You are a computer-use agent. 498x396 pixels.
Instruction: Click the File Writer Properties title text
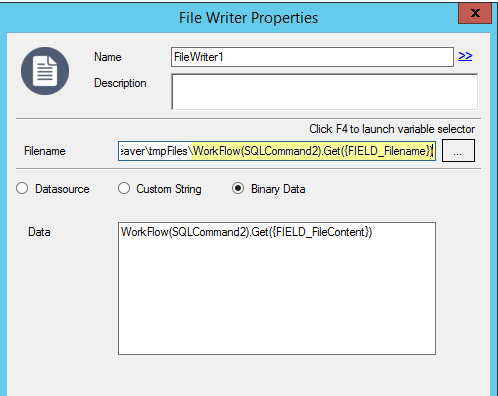pyautogui.click(x=248, y=18)
